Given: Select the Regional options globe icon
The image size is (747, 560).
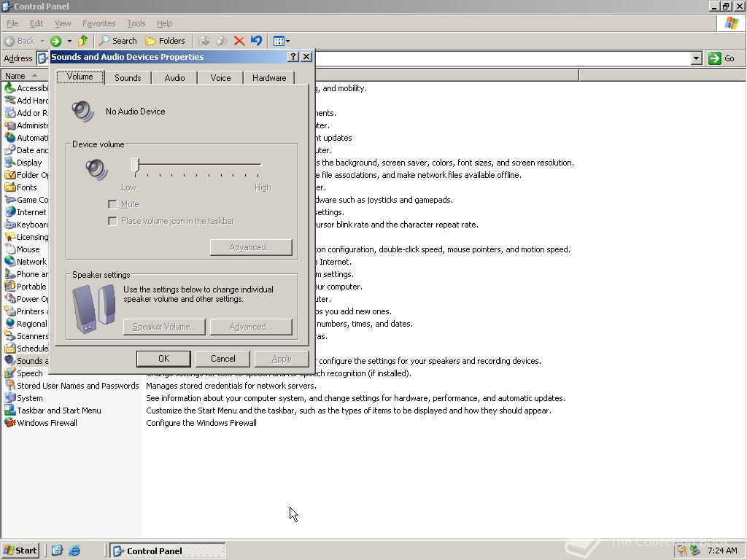Looking at the screenshot, I should coord(10,323).
